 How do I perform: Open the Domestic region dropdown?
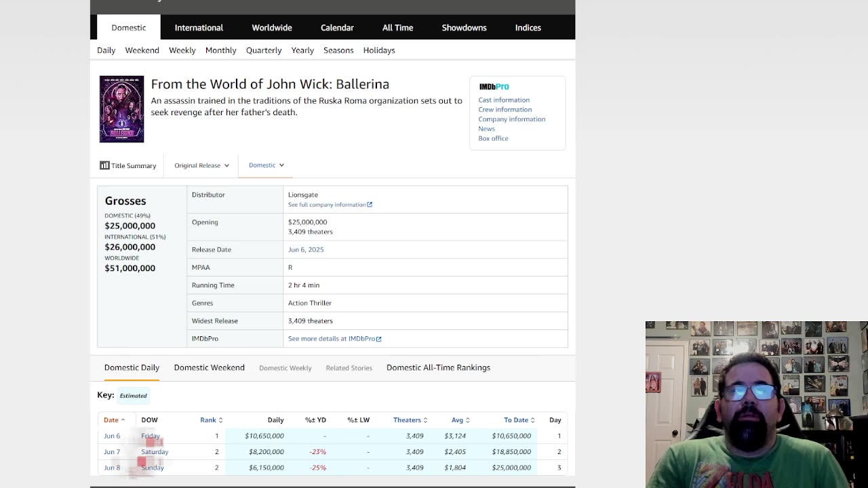pos(266,165)
